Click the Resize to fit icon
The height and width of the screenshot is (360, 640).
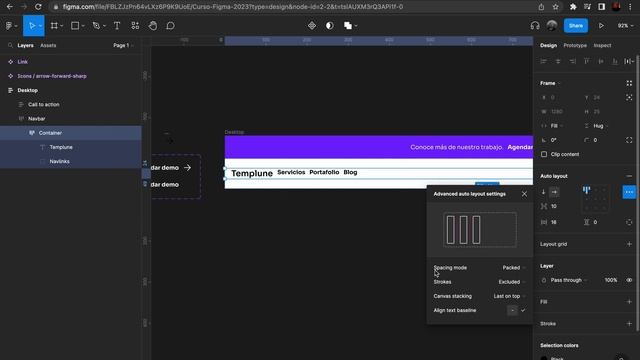tap(629, 83)
